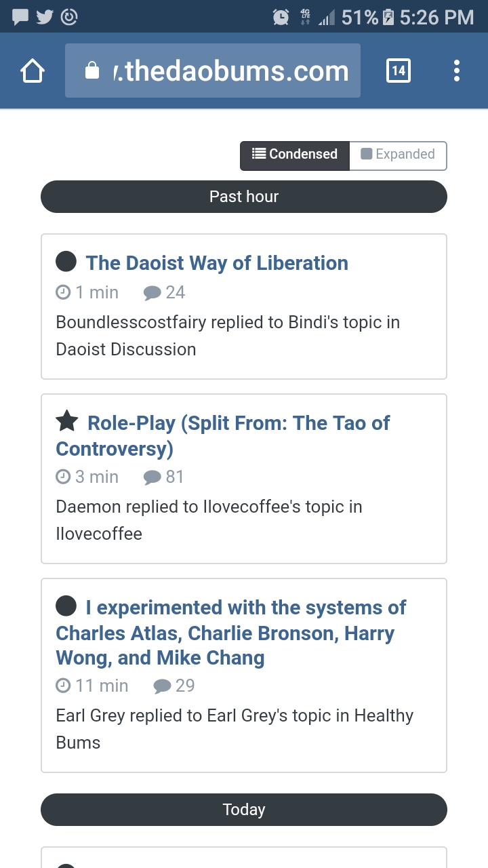Select the Past hour section header
The image size is (488, 868).
[244, 197]
